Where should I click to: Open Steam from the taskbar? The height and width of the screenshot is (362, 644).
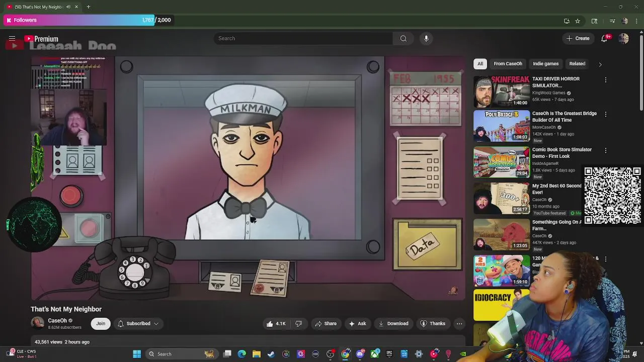click(271, 354)
